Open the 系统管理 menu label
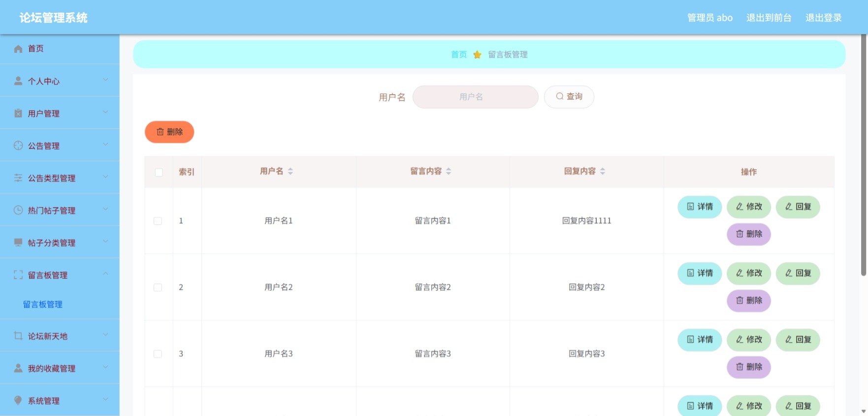 [x=44, y=401]
